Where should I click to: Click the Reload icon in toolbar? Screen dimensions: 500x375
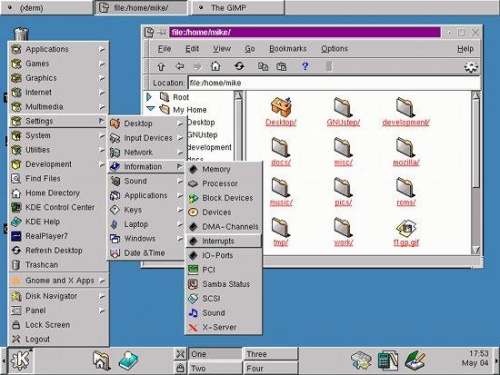(x=239, y=66)
